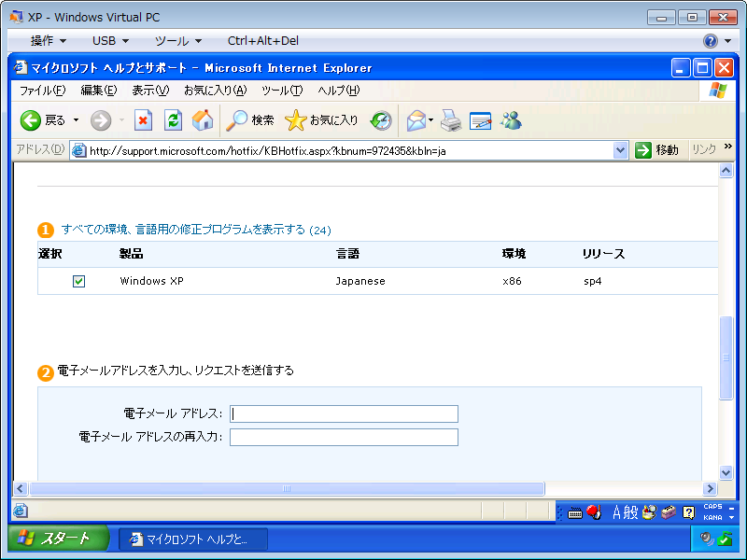Screen dimensions: 747x560
Task: Focus the 電子メール アドレスの再入力 input field
Action: [x=344, y=437]
